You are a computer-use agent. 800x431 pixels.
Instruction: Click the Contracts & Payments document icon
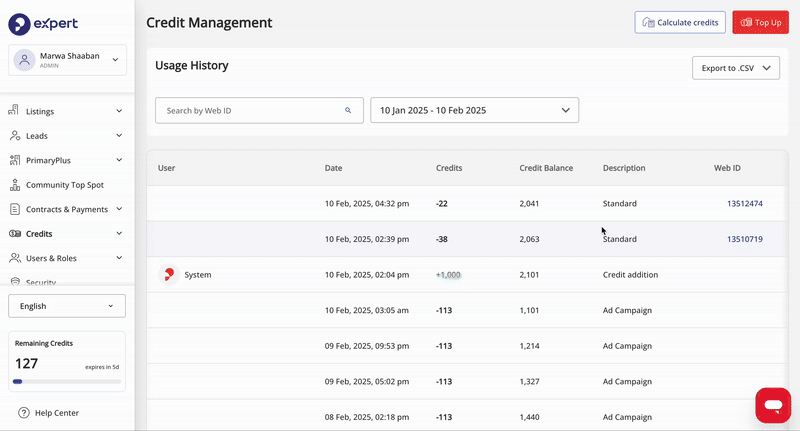[15, 209]
